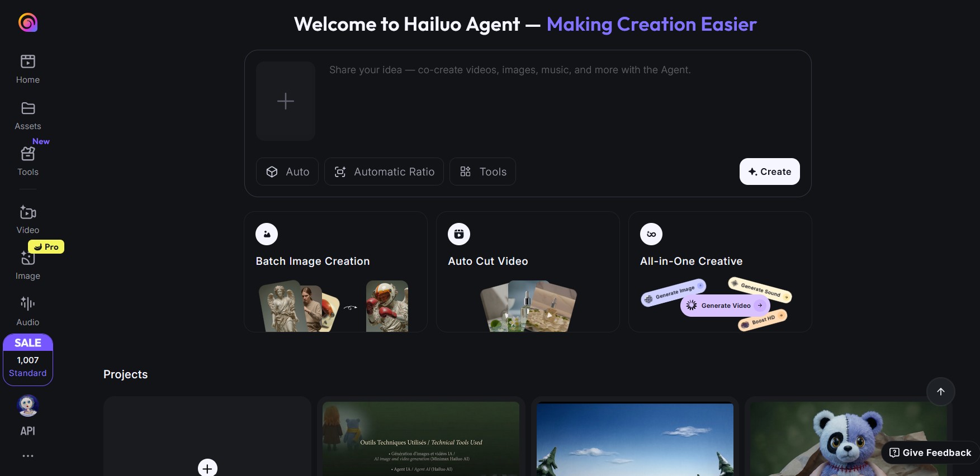980x476 pixels.
Task: Open the three-dot more menu
Action: coord(28,456)
